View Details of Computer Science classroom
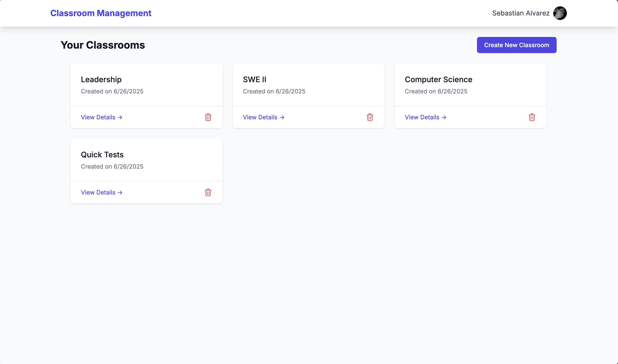This screenshot has height=364, width=618. 426,117
